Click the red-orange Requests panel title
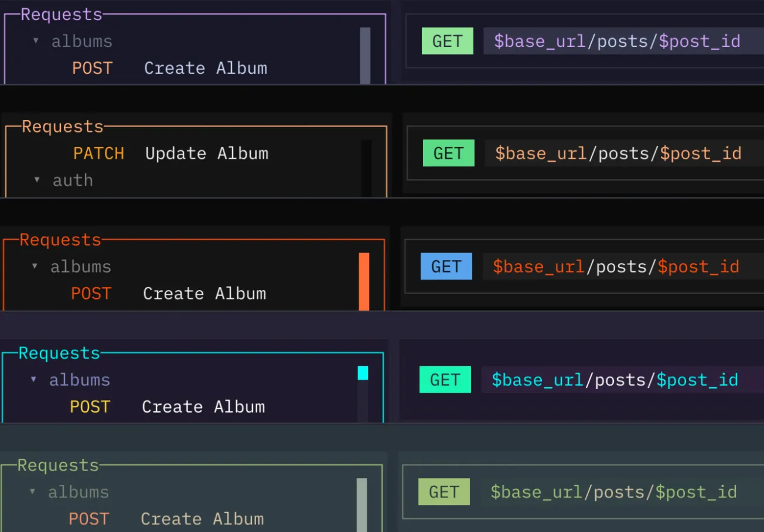This screenshot has height=532, width=764. point(60,240)
